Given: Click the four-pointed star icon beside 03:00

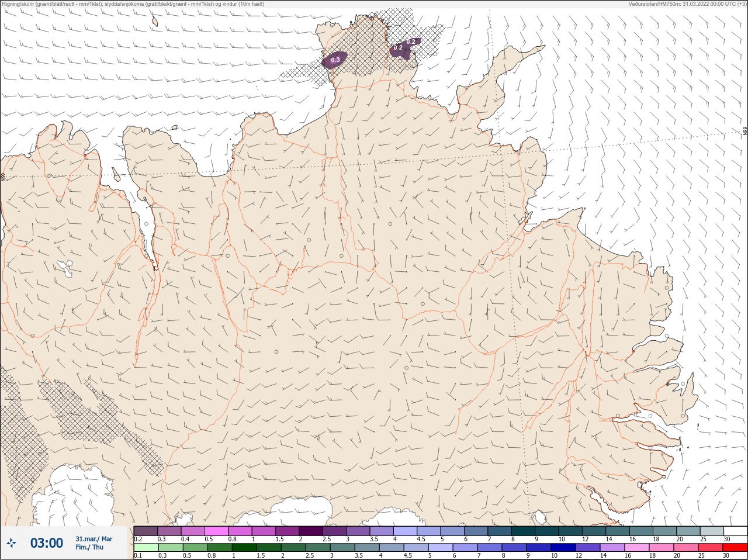Looking at the screenshot, I should 12,543.
